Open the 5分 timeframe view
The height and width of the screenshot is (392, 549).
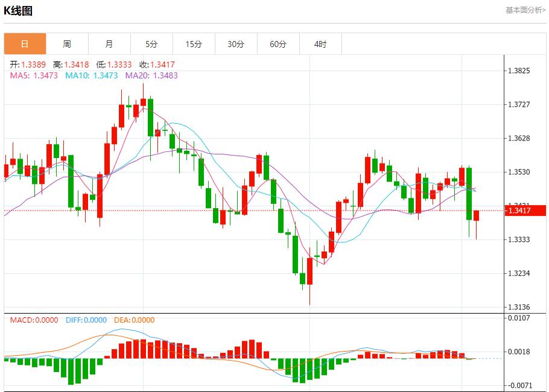151,43
